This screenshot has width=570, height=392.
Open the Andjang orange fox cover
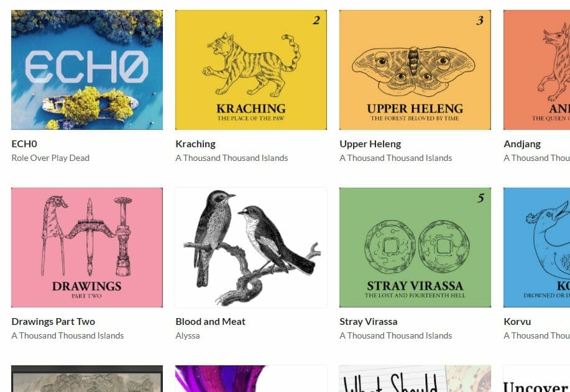[536, 70]
